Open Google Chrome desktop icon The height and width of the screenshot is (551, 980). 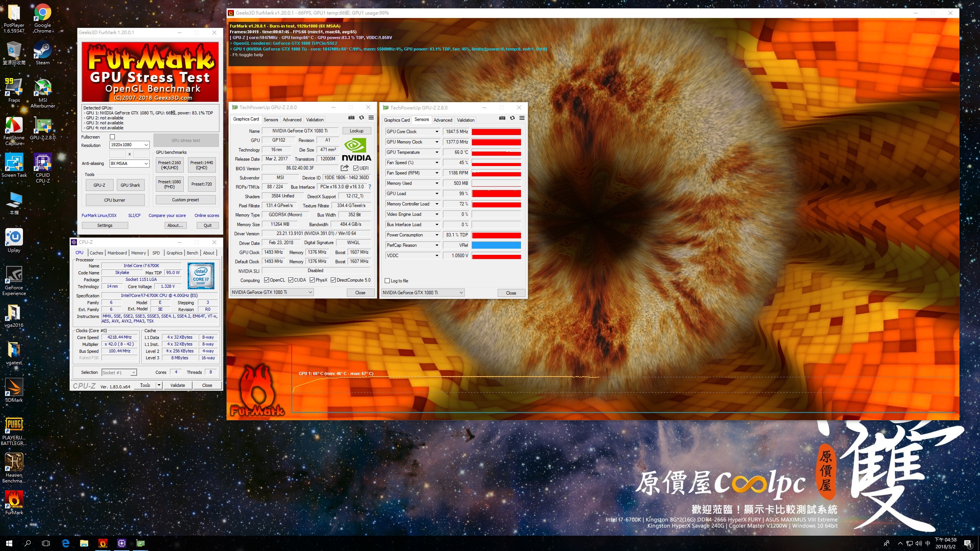tap(42, 18)
